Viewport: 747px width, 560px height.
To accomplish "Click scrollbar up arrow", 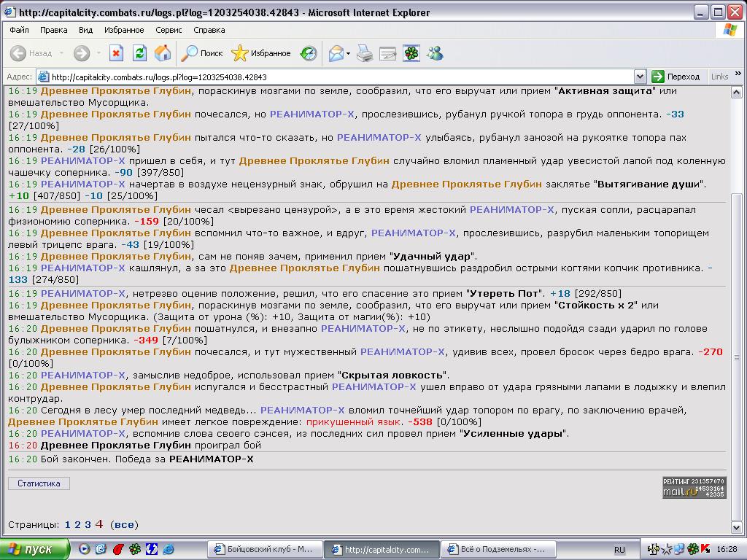I will [x=737, y=92].
